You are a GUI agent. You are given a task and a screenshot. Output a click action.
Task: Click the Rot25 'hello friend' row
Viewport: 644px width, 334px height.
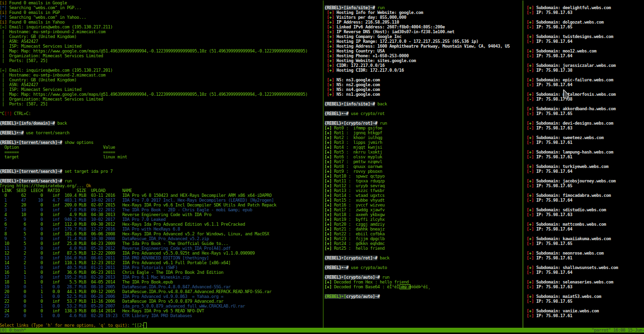pos(355,248)
